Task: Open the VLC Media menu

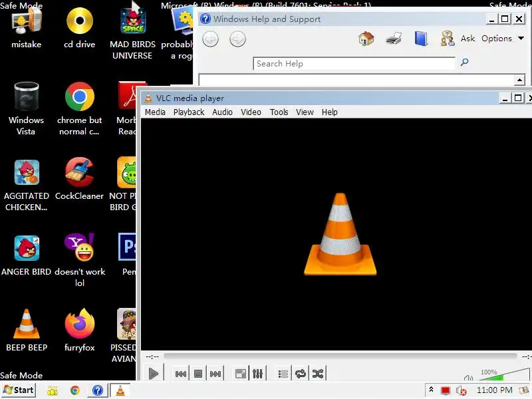Action: (155, 112)
